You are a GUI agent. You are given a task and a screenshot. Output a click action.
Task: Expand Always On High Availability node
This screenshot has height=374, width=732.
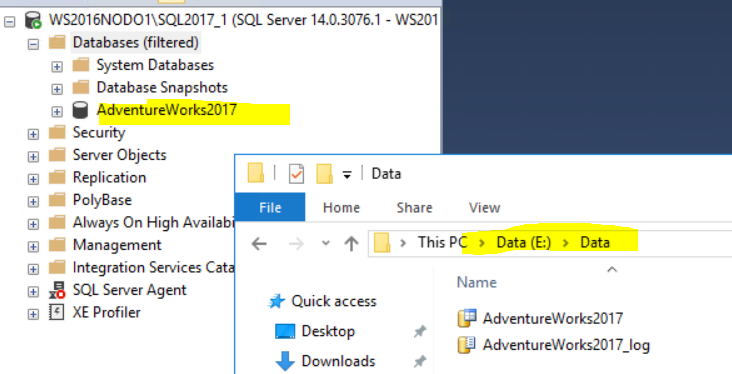(x=33, y=224)
